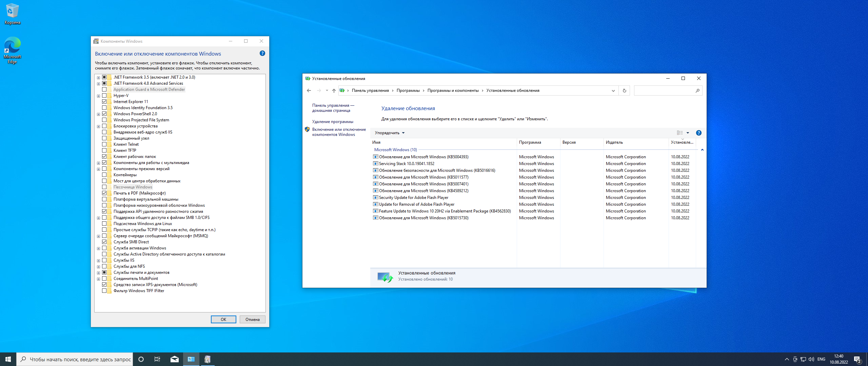Collapse the Microsoft Windows (10) group
The height and width of the screenshot is (366, 868).
[x=702, y=150]
